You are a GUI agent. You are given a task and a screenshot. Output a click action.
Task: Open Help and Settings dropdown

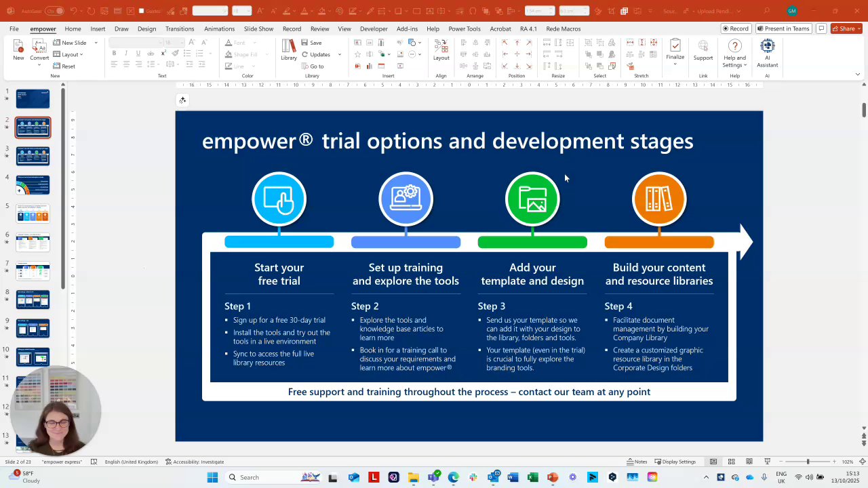pos(734,54)
